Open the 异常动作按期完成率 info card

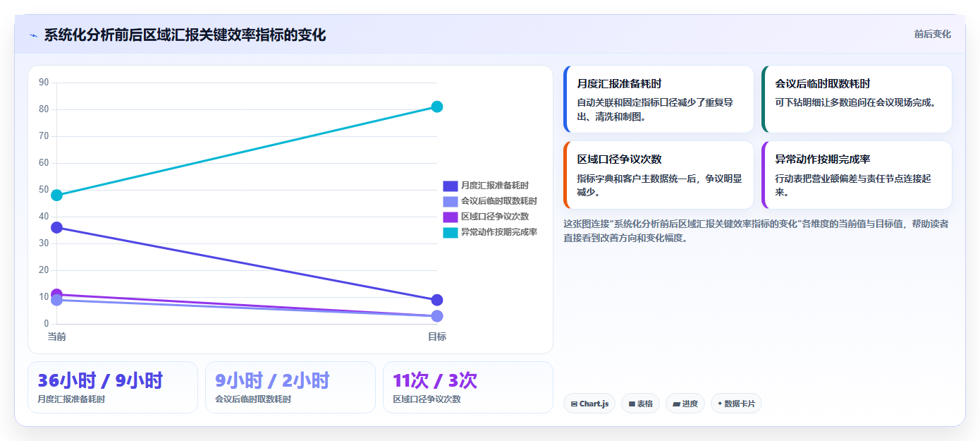pyautogui.click(x=857, y=175)
